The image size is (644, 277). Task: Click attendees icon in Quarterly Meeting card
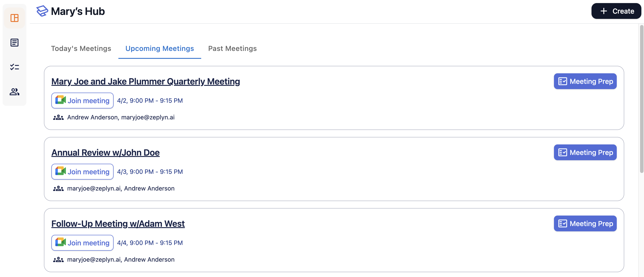tap(58, 117)
